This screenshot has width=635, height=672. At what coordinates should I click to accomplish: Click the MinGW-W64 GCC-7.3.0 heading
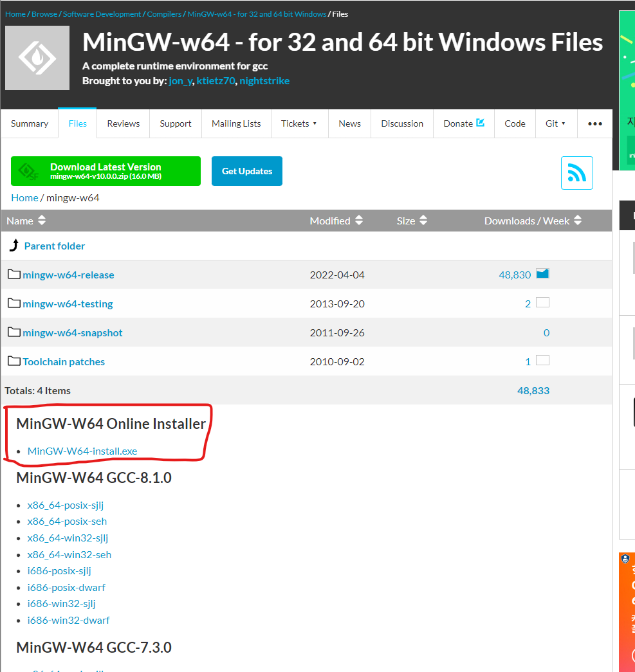tap(94, 647)
